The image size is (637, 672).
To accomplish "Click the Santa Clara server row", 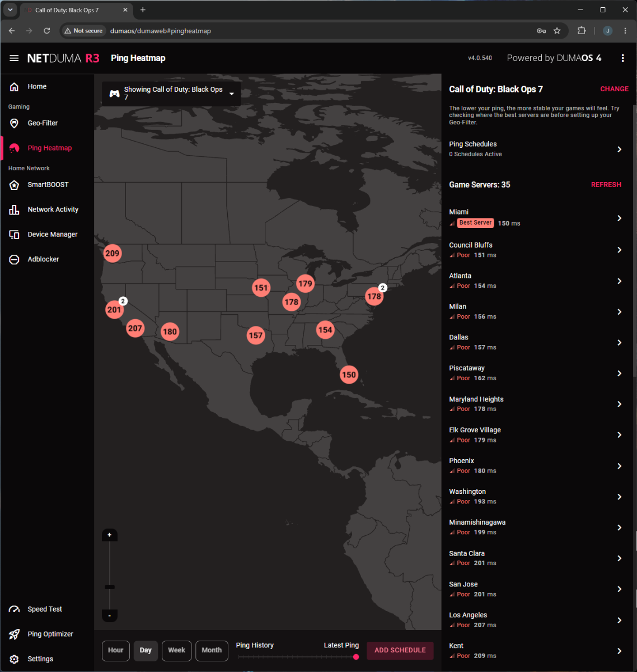I will (536, 558).
